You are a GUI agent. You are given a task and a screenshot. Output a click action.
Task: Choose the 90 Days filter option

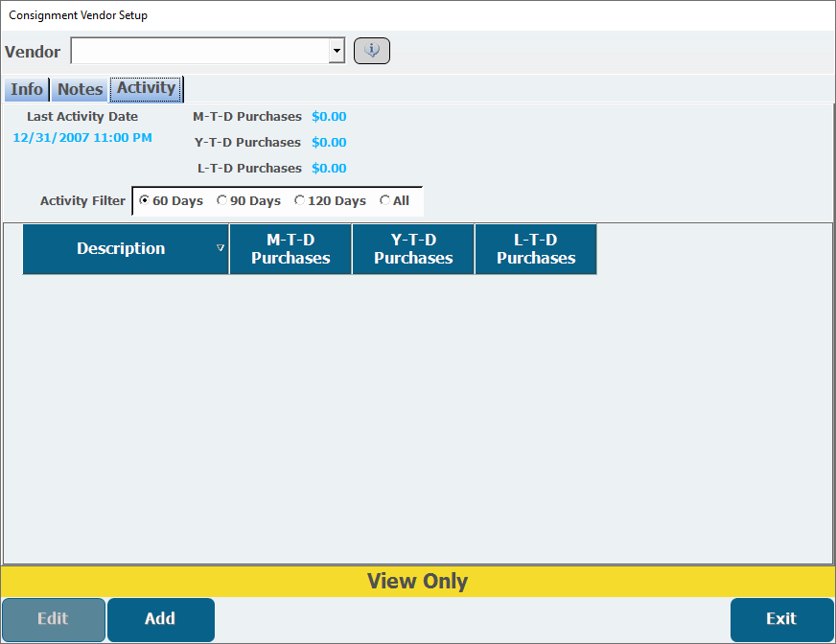pyautogui.click(x=222, y=201)
